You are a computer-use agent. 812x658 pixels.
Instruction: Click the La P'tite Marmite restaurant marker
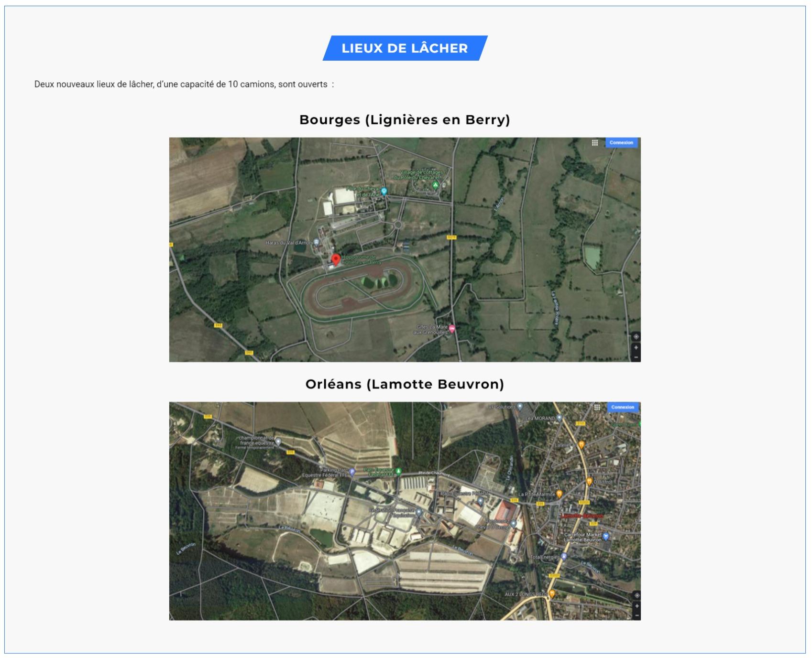[x=559, y=494]
